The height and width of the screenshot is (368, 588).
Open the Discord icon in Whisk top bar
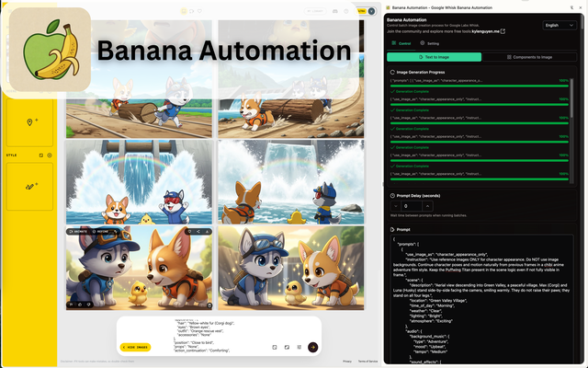click(334, 11)
